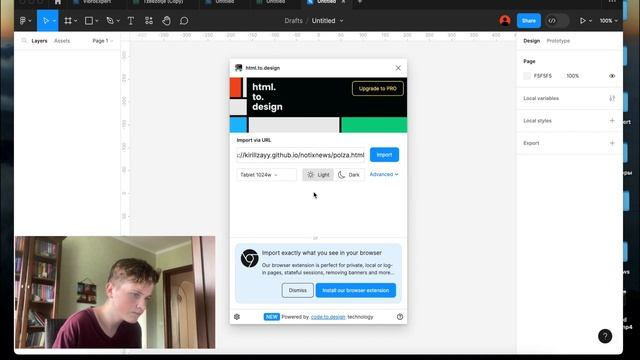Click the html.to.design plugin logo icon
This screenshot has width=640, height=360.
pyautogui.click(x=238, y=68)
